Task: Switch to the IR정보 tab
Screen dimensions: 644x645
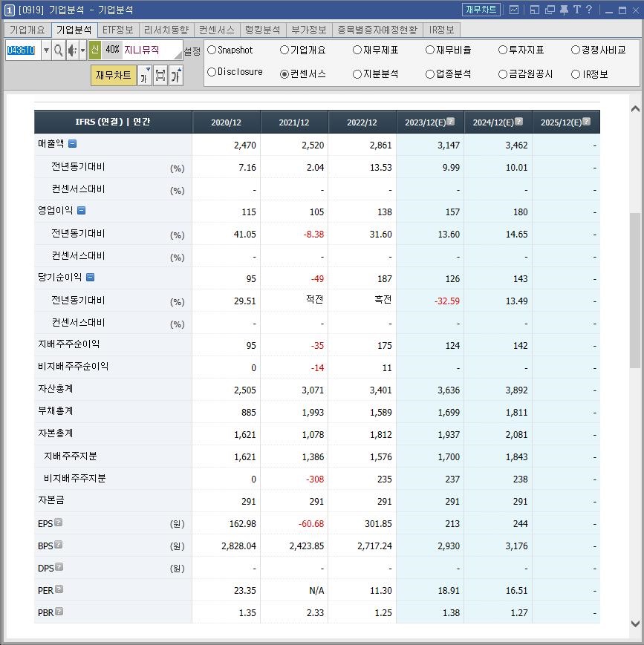Action: point(441,30)
